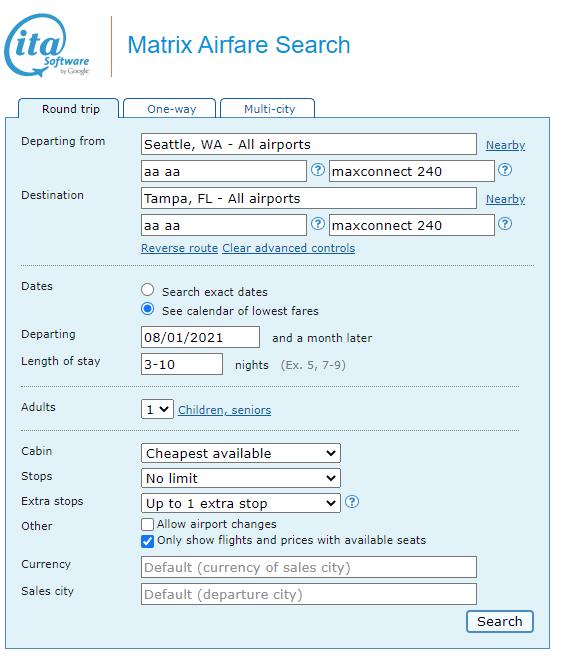Open help icon next to Extra stops
Screen dimensions: 569x667
tap(352, 502)
